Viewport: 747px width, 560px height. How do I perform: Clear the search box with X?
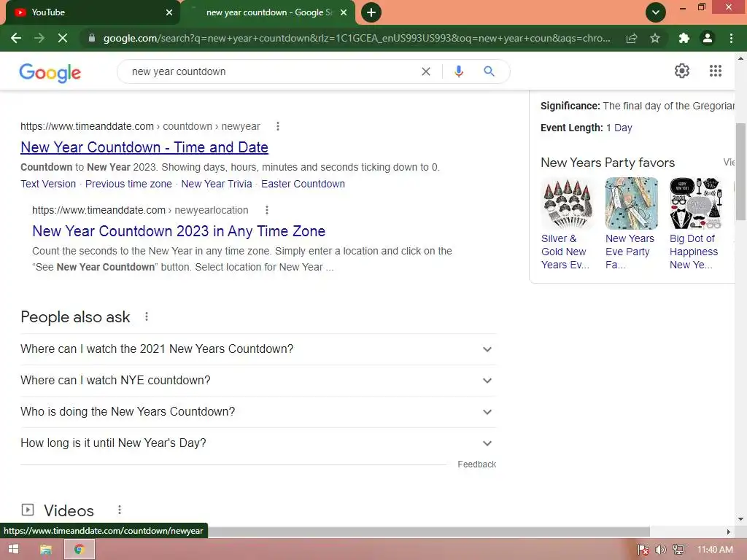click(x=426, y=71)
